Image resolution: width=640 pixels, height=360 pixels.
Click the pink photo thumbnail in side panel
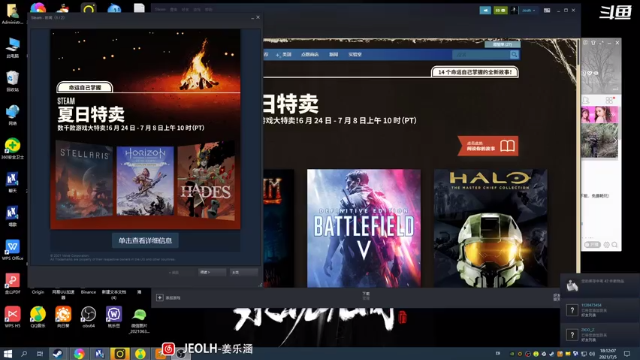pyautogui.click(x=599, y=115)
